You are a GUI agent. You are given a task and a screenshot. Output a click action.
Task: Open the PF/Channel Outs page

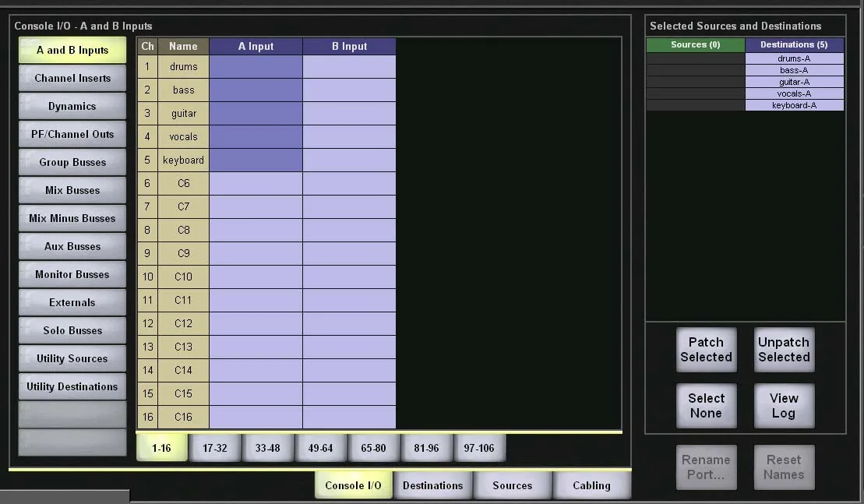click(72, 135)
